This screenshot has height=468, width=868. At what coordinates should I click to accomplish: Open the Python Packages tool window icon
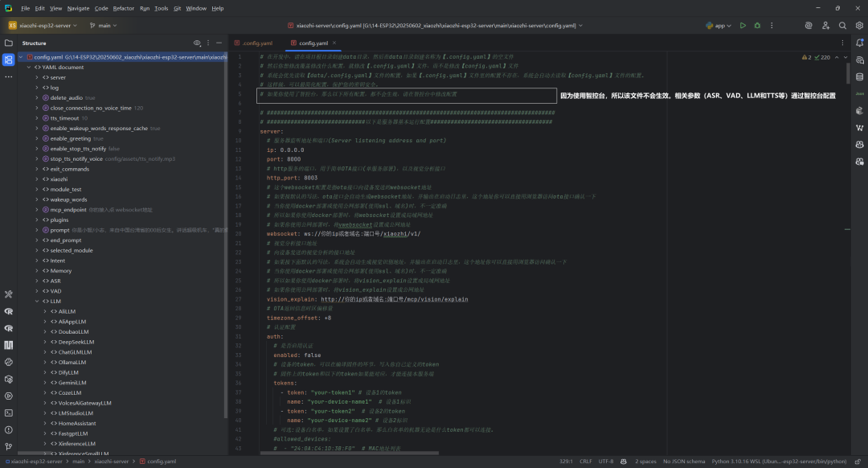coord(8,380)
